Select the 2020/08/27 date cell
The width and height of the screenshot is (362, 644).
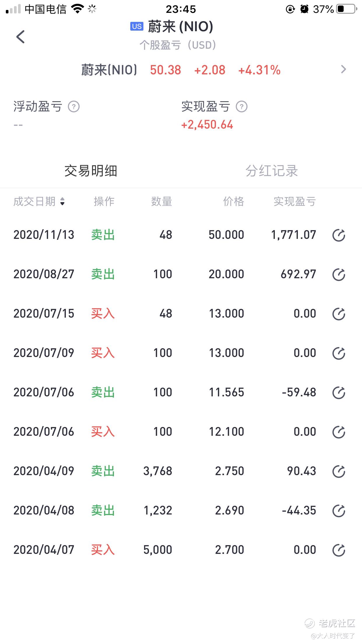(44, 274)
